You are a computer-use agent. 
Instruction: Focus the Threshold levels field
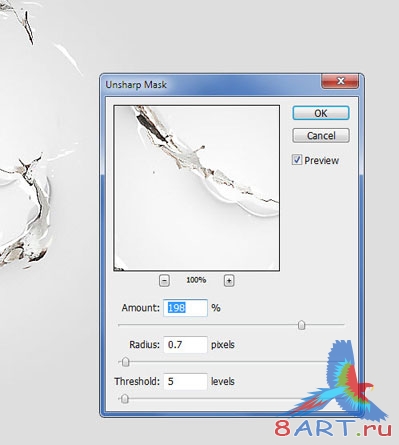click(185, 381)
